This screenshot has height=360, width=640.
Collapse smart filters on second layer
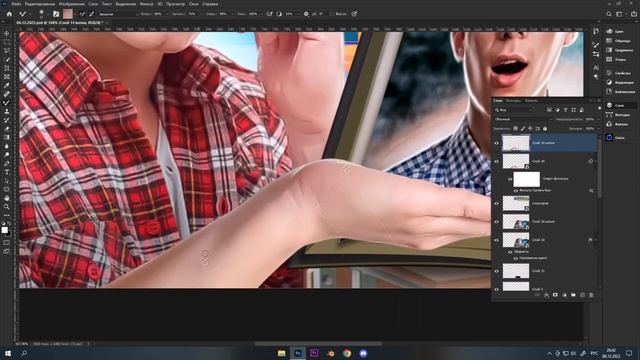[x=596, y=161]
